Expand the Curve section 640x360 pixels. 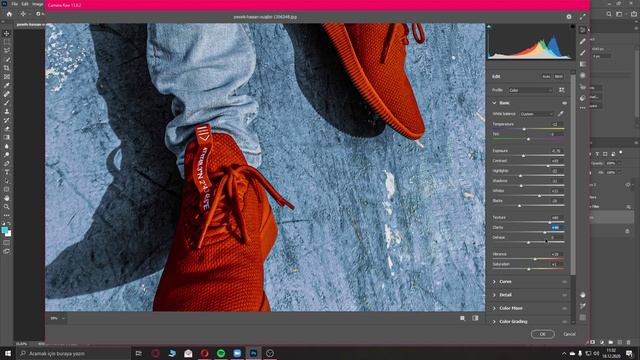(x=494, y=282)
